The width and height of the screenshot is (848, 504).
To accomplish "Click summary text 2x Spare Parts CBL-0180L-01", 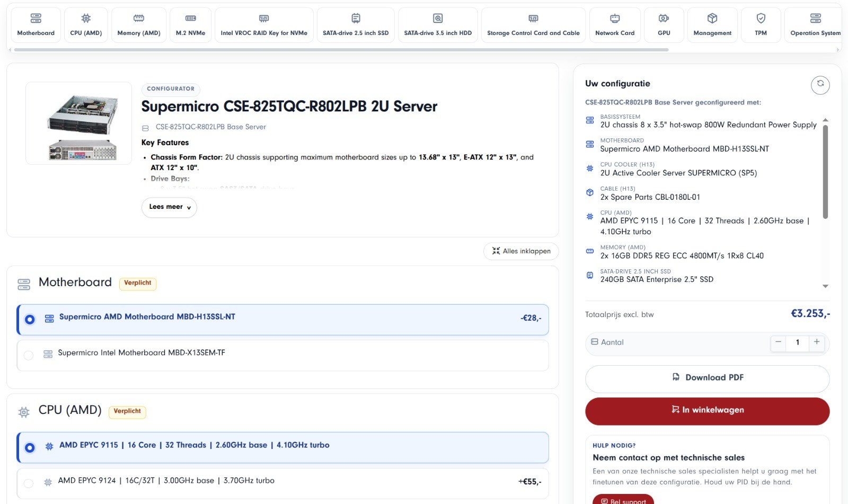I will (650, 197).
